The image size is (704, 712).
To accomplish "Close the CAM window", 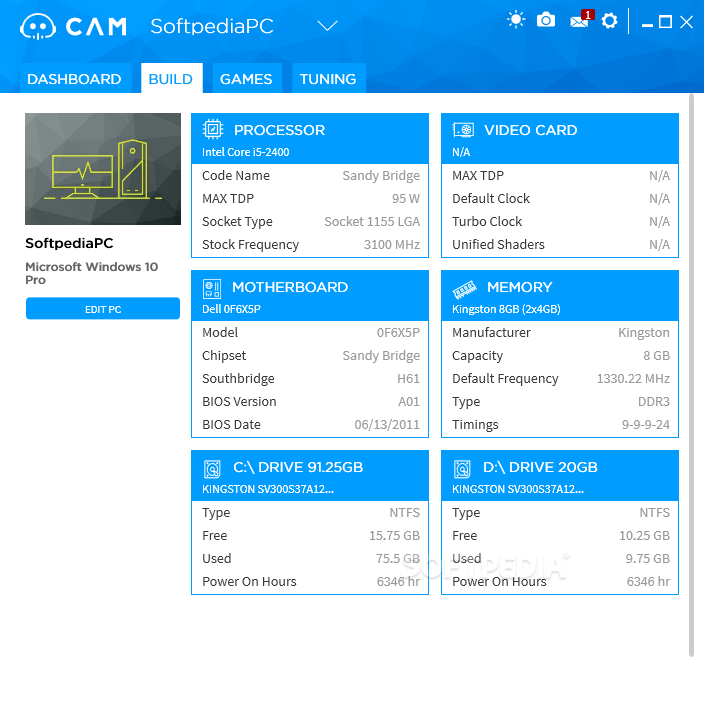I will pyautogui.click(x=686, y=22).
